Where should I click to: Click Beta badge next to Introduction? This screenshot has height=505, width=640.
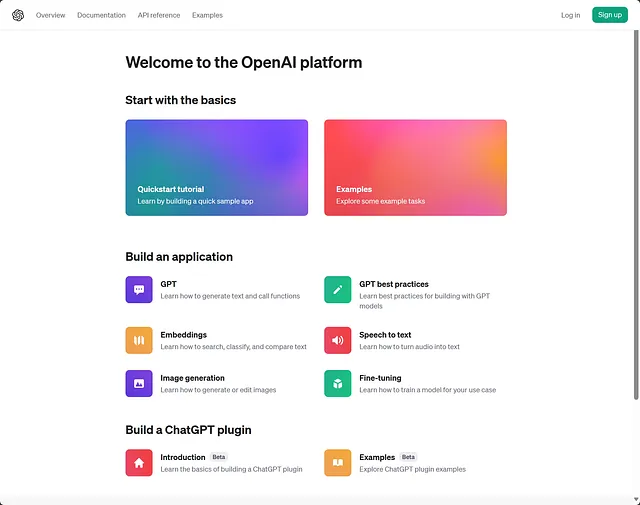tap(219, 457)
